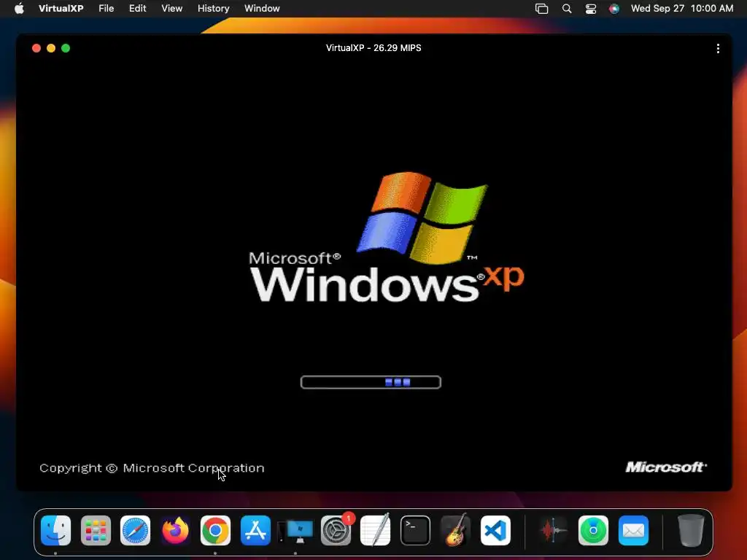
Task: Open Find My from the Dock
Action: (x=593, y=531)
